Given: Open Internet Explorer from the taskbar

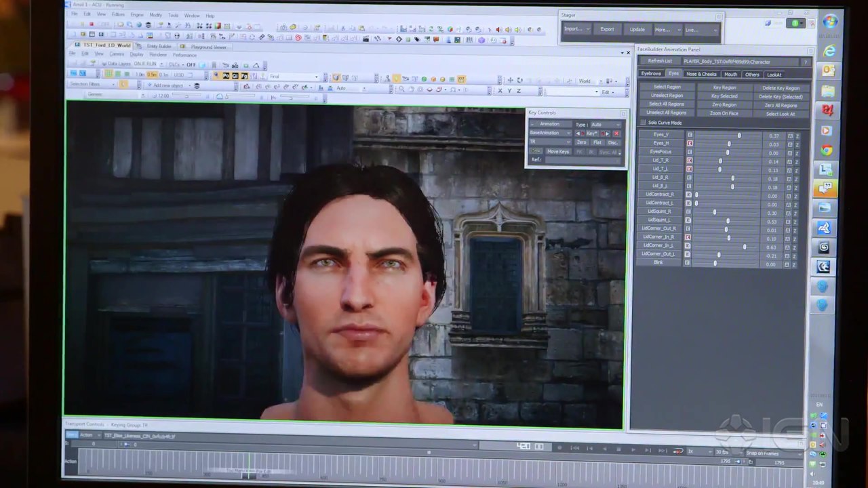Looking at the screenshot, I should [829, 52].
